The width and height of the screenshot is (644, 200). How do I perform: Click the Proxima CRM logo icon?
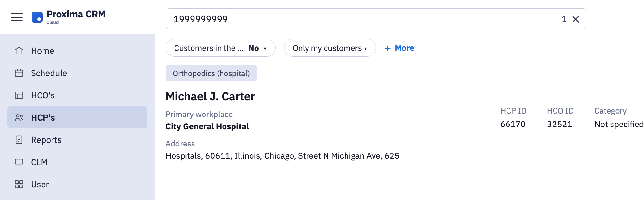coord(37,17)
